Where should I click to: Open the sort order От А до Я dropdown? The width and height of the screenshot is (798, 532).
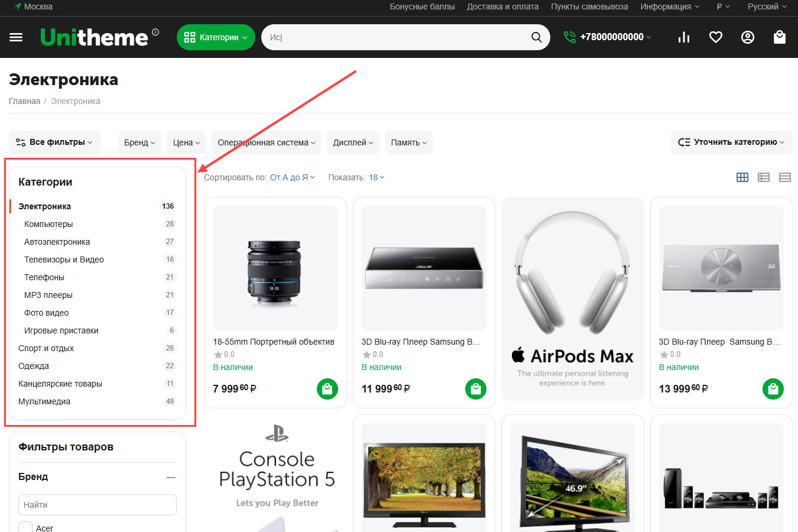(x=292, y=177)
